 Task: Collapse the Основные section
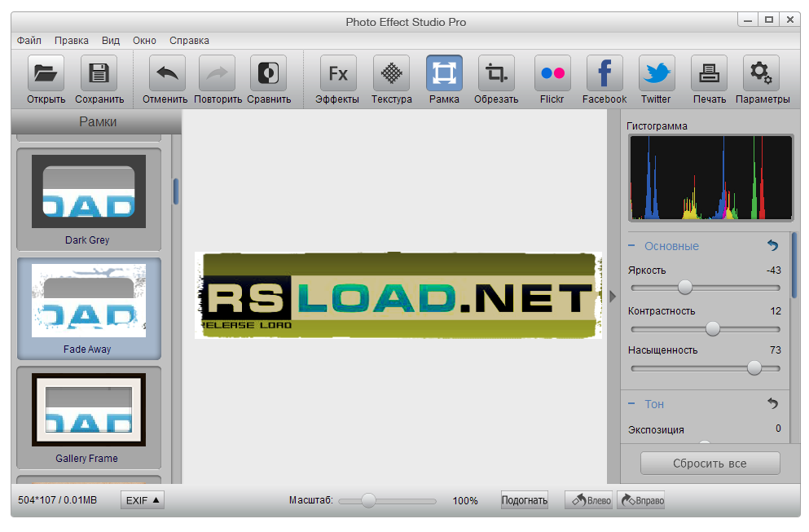point(631,245)
